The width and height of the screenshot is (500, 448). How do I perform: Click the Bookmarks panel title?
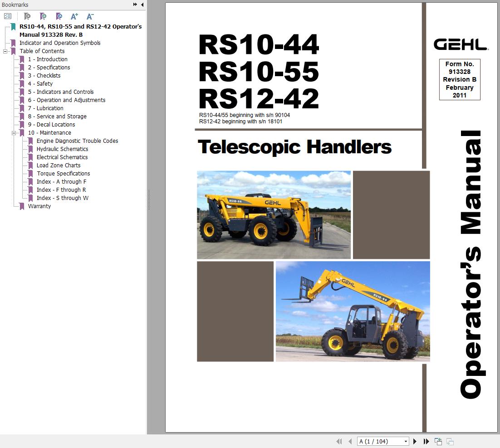tap(15, 5)
